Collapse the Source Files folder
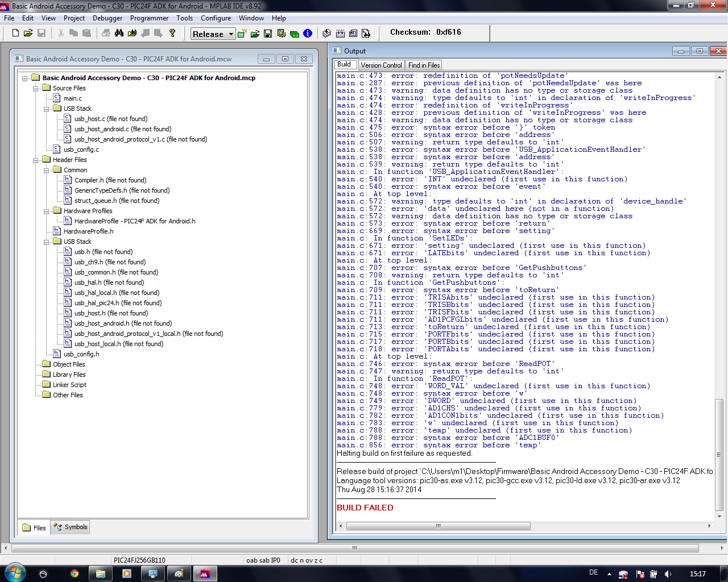 click(36, 89)
